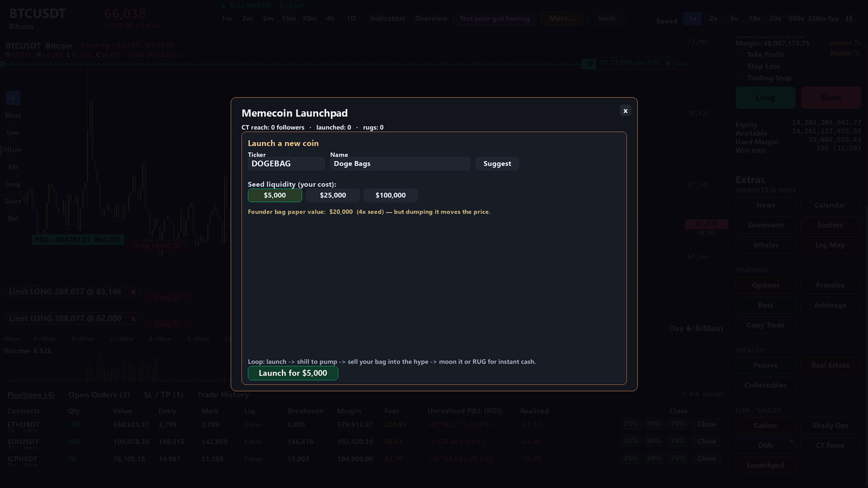Viewport: 868px width, 488px height.
Task: Click the plus icon on the chart toolbar
Action: pos(13,98)
